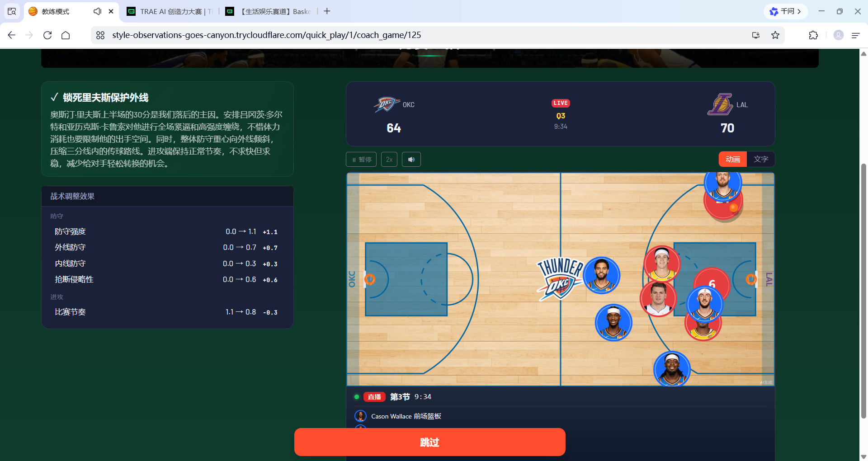
Task: Click the 比赛节奏 adjustment row
Action: click(167, 312)
